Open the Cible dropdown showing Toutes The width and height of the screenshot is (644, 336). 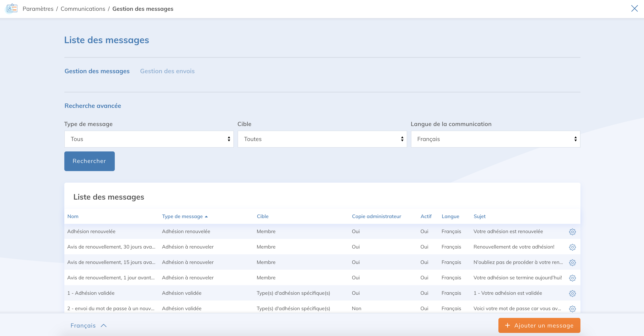[322, 139]
